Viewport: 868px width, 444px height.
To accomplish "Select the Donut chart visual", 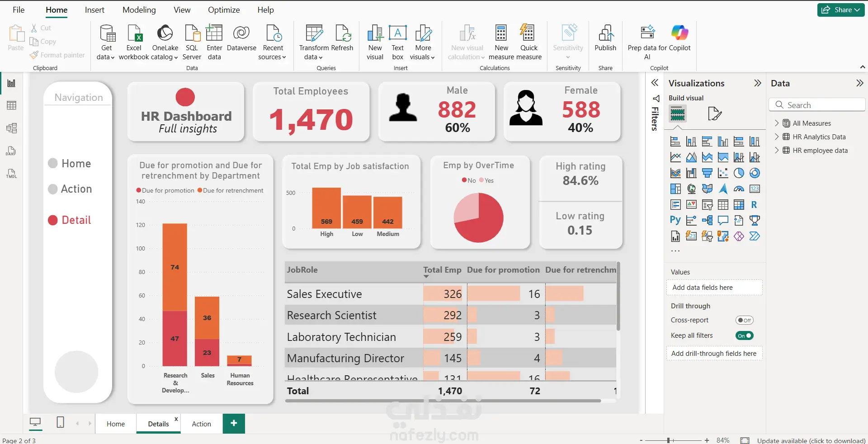I will click(x=755, y=173).
